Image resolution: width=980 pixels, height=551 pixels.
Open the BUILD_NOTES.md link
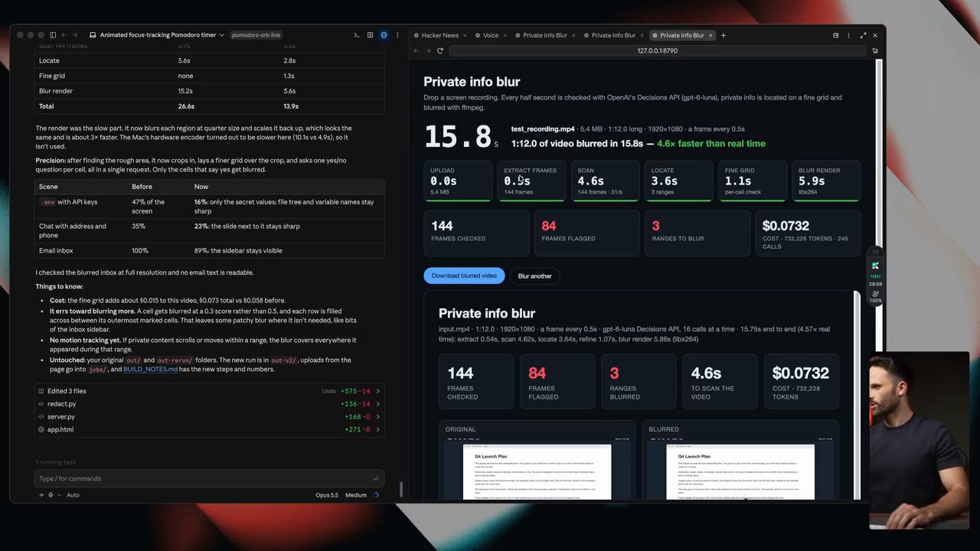click(150, 370)
